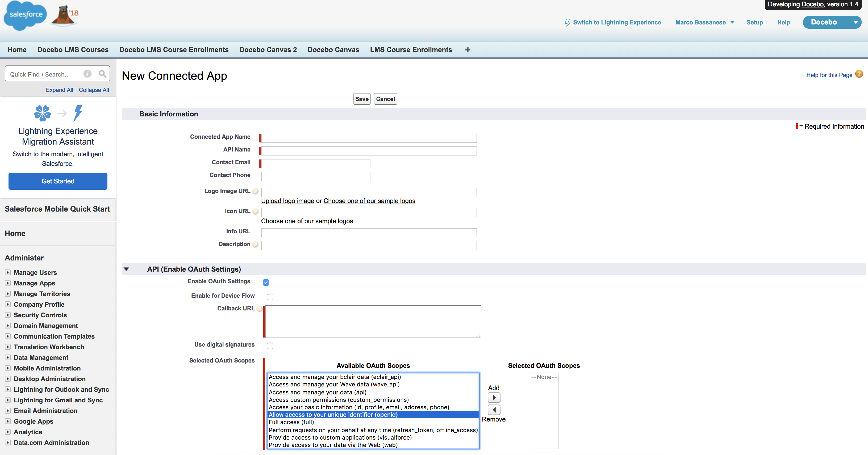Open the Help link in header

pos(783,23)
